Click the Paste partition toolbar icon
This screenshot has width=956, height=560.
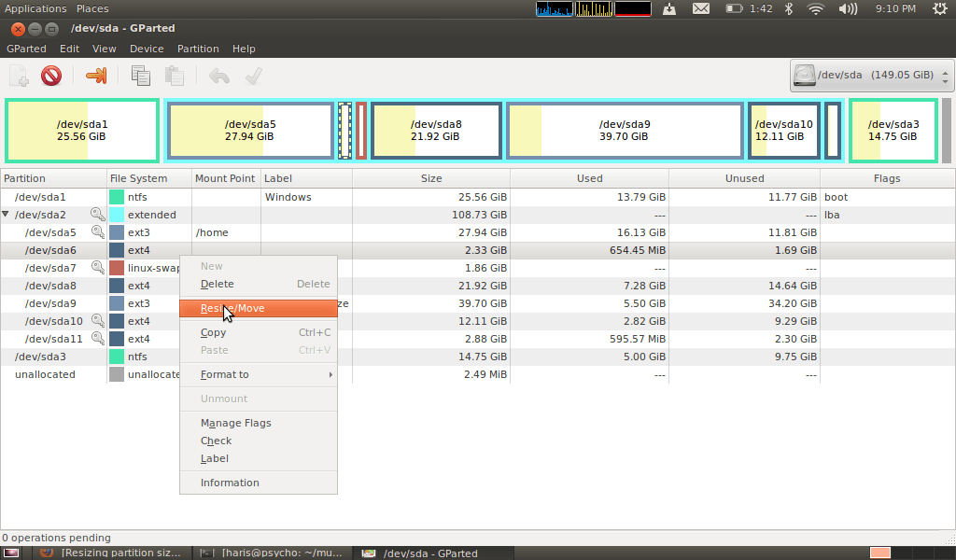coord(174,76)
